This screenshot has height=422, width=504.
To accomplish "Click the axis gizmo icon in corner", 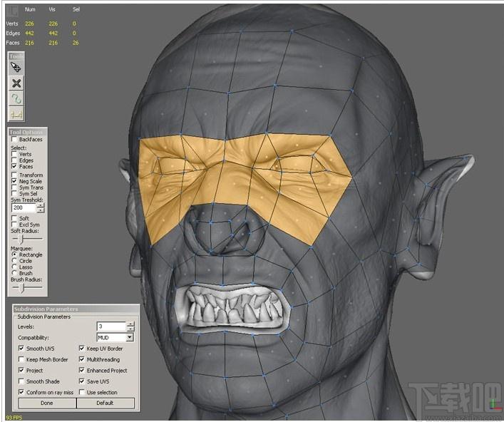I will (x=495, y=404).
